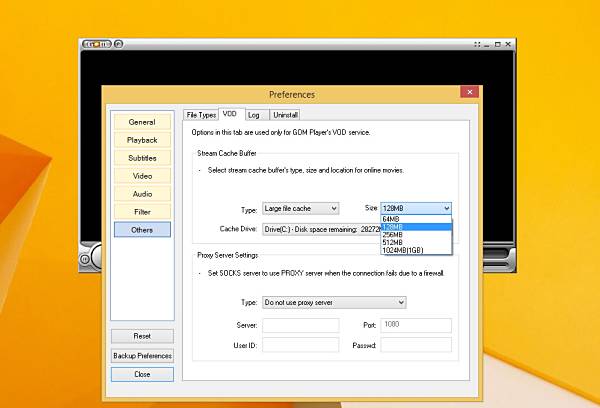
Task: Click GOM Player small round pause button
Action: click(x=85, y=259)
